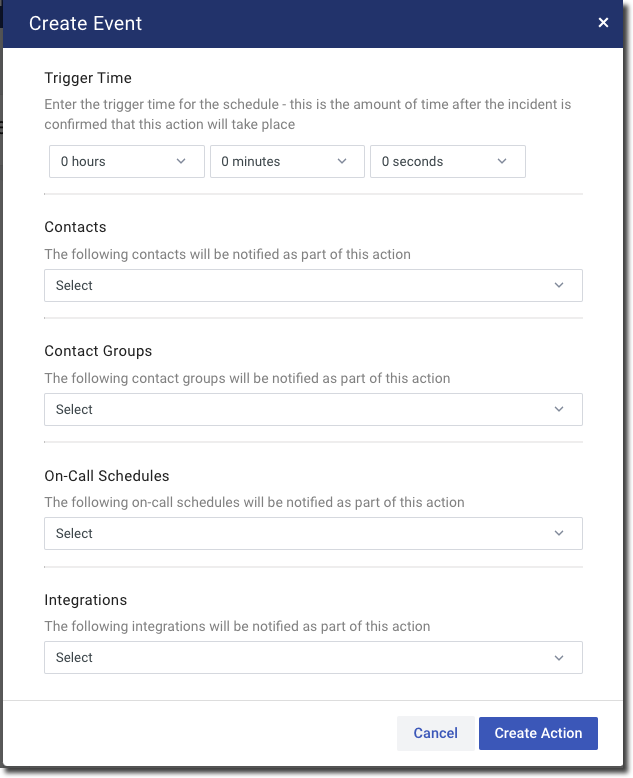Click the On-Call Schedules field chevron arrow
Viewport: 633px width, 778px height.
point(559,533)
